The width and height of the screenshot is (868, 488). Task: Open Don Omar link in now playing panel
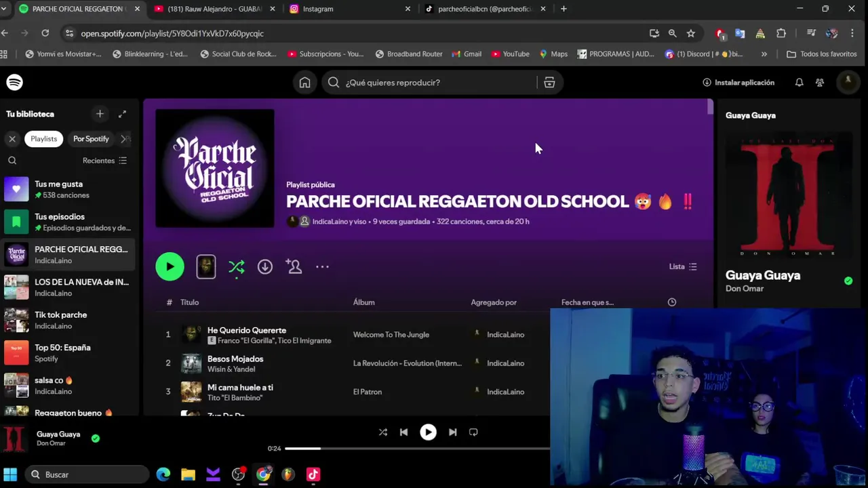coord(745,289)
